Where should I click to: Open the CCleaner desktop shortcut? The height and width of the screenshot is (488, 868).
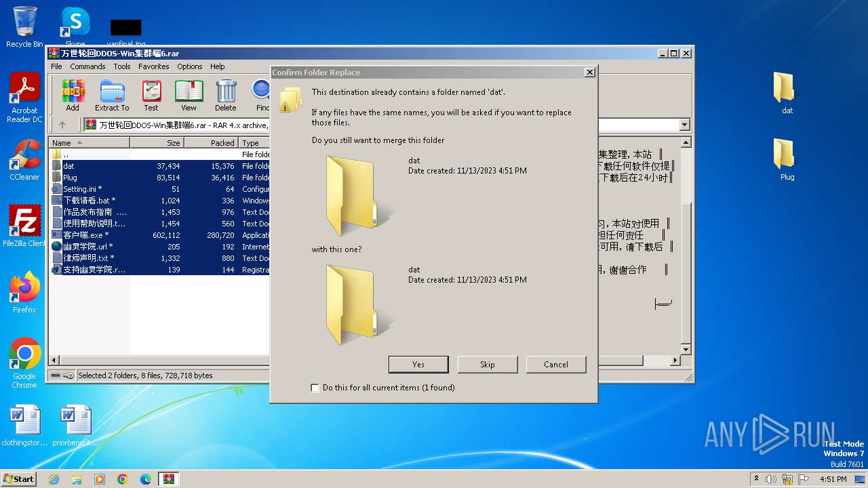coord(24,160)
